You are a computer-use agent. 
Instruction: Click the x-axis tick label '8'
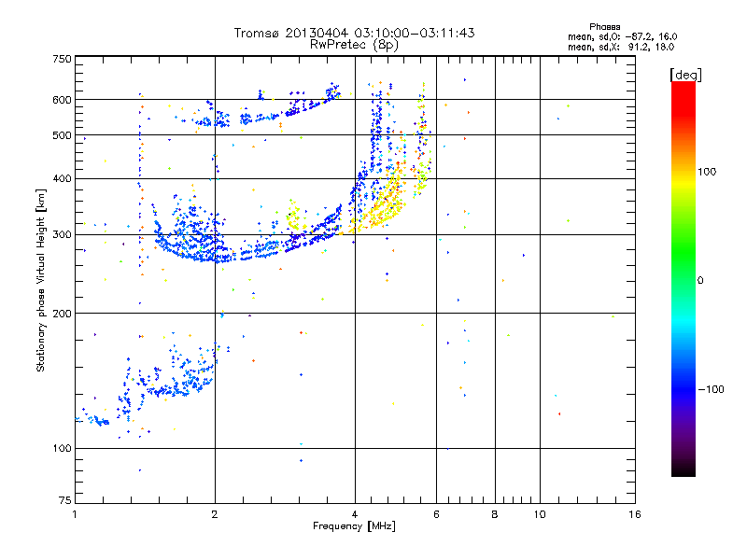point(495,514)
